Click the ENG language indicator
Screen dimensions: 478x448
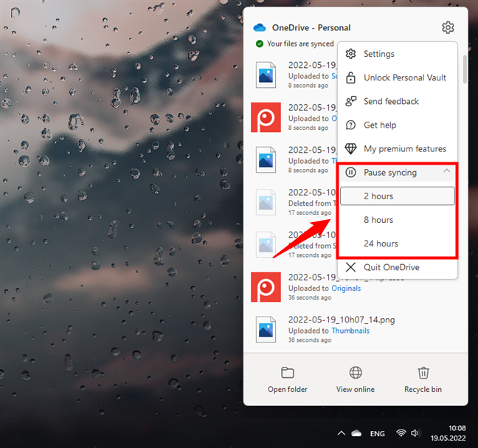pos(378,433)
